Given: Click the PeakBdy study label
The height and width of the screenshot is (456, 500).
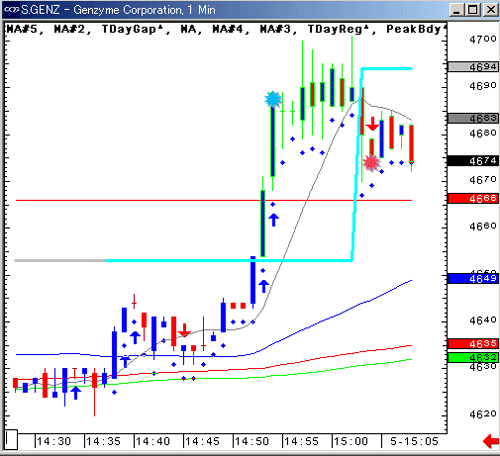Looking at the screenshot, I should [x=416, y=29].
